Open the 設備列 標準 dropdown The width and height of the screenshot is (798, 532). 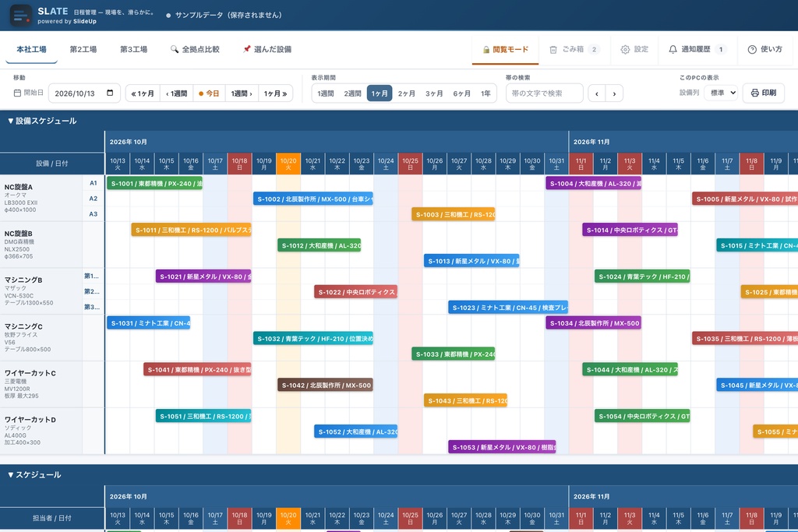[x=722, y=93]
